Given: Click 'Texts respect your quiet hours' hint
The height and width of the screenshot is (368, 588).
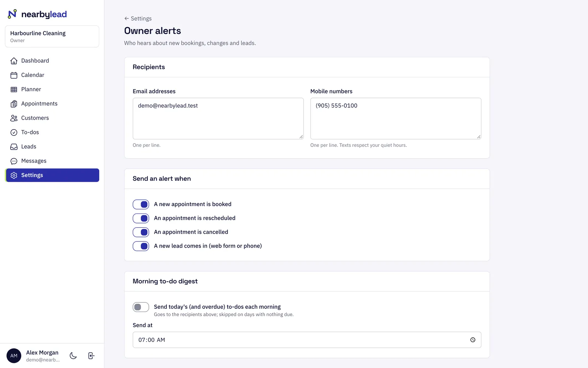Looking at the screenshot, I should tap(373, 145).
